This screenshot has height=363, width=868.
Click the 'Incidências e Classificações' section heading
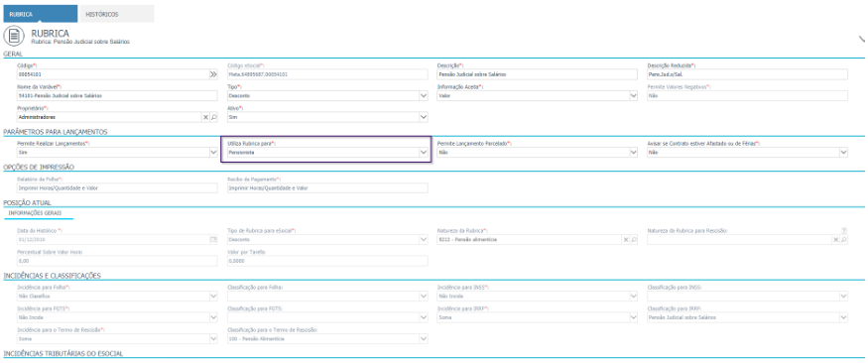tap(52, 275)
